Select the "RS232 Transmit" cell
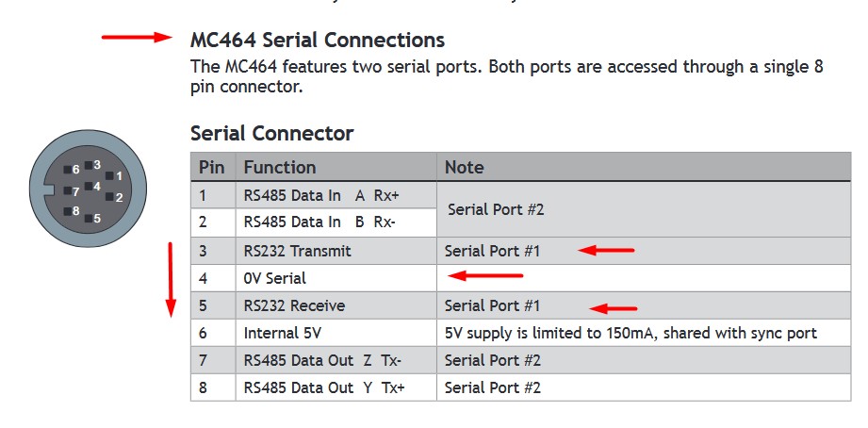This screenshot has height=428, width=868. click(x=297, y=251)
